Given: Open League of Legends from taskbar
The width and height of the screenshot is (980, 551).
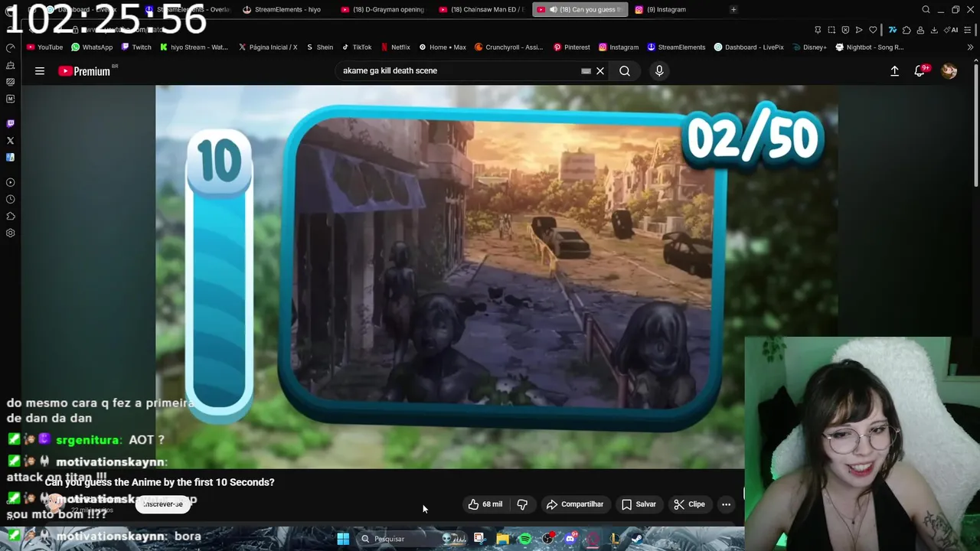Looking at the screenshot, I should (x=614, y=539).
